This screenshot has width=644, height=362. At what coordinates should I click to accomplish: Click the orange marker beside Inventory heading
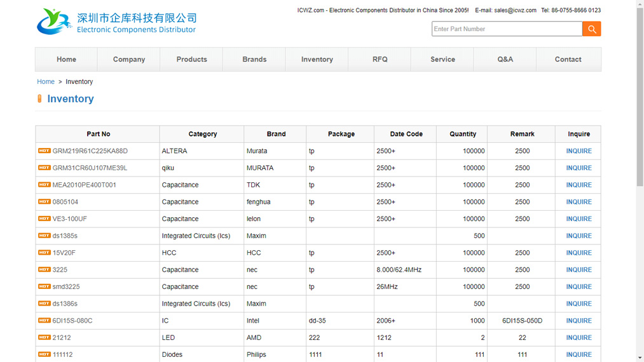(39, 98)
